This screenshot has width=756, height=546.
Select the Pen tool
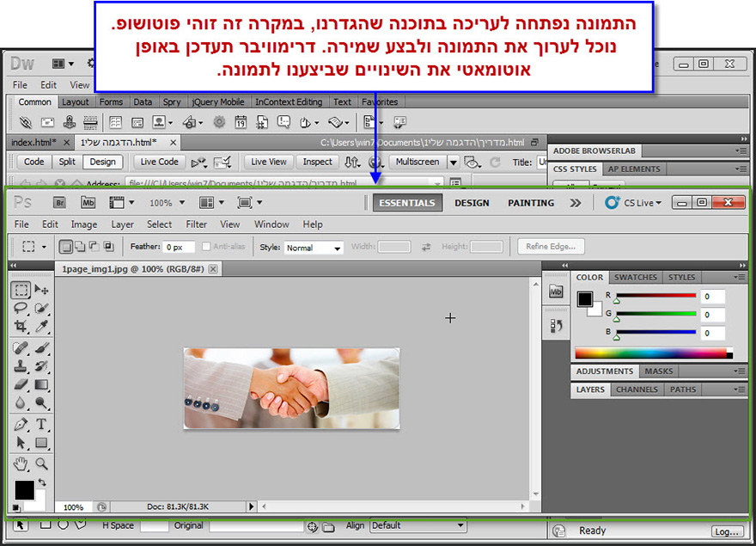click(x=21, y=425)
